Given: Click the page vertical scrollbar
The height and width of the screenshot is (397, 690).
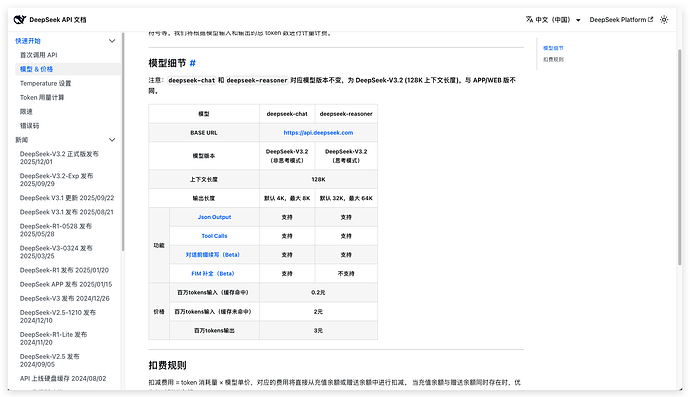Looking at the screenshot, I should (x=679, y=157).
